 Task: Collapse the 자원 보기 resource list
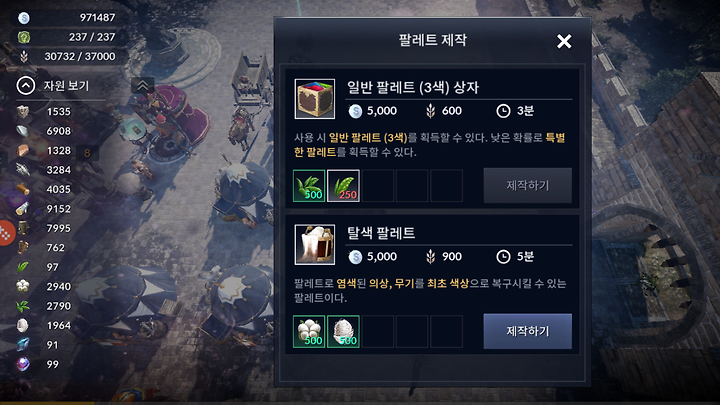click(26, 85)
